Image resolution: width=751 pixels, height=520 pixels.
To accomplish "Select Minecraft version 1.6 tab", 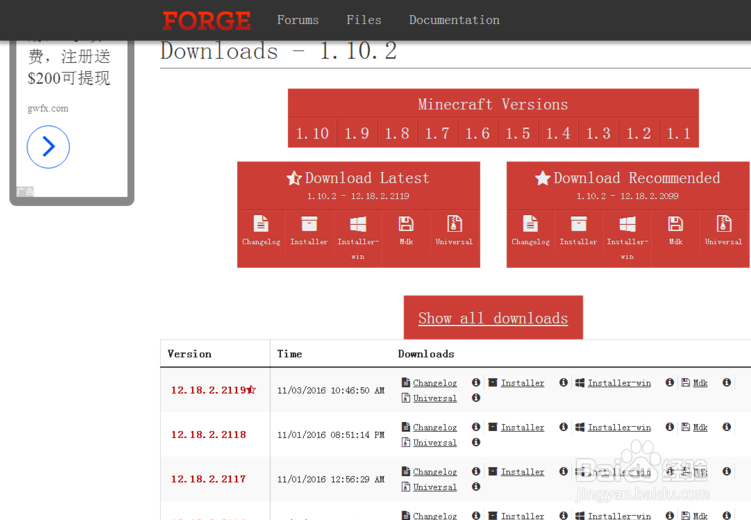I will [x=478, y=133].
